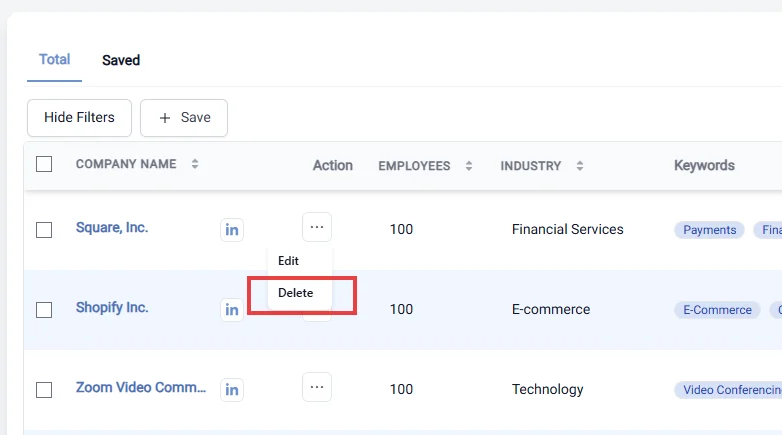Click the Financial Services industry cell
The width and height of the screenshot is (782, 435).
pos(568,229)
